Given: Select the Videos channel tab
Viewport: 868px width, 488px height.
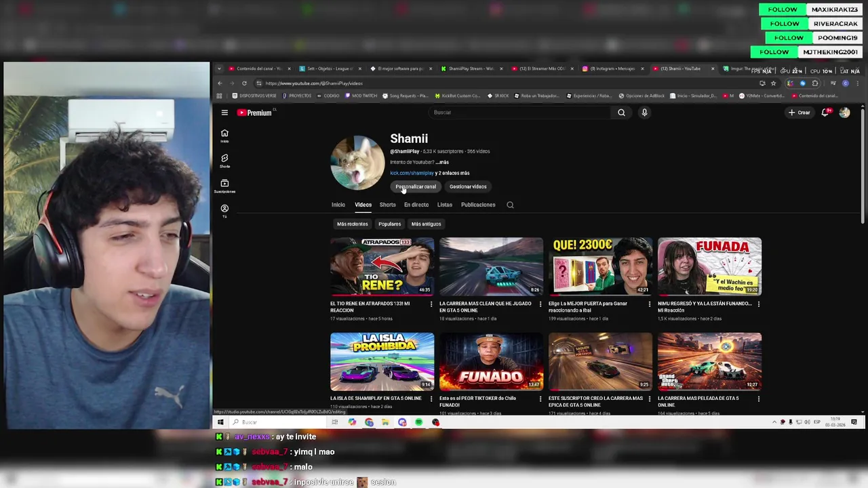Looking at the screenshot, I should click(363, 205).
